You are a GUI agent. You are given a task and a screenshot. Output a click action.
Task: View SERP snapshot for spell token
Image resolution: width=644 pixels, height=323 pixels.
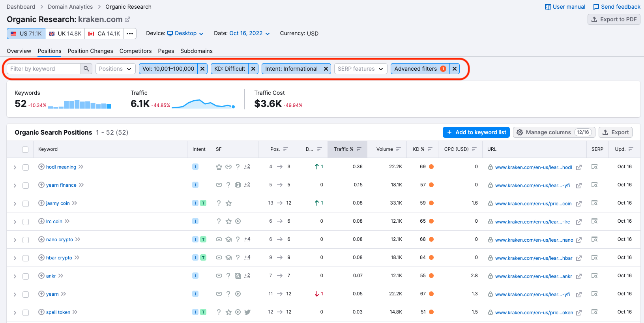pos(594,312)
